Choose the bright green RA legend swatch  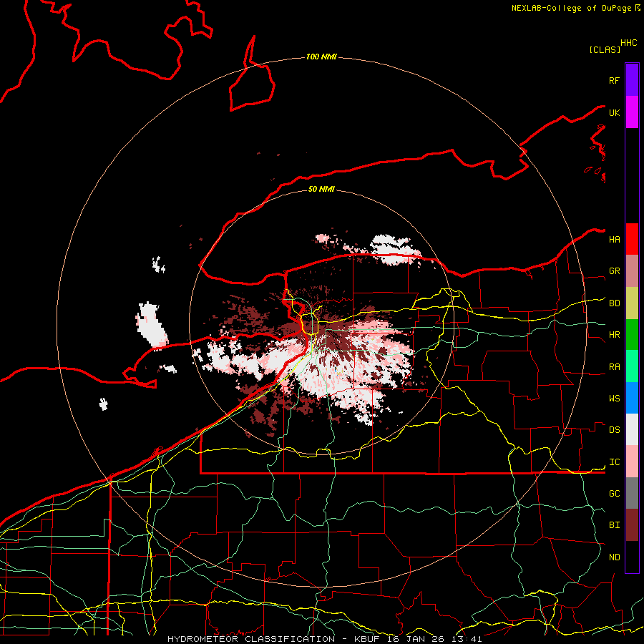(632, 366)
